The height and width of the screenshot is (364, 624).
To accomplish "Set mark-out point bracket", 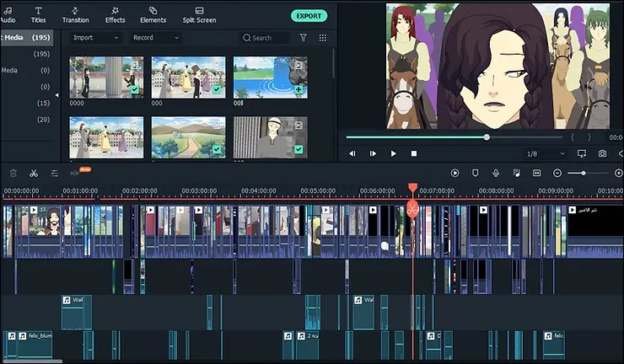I will click(589, 137).
